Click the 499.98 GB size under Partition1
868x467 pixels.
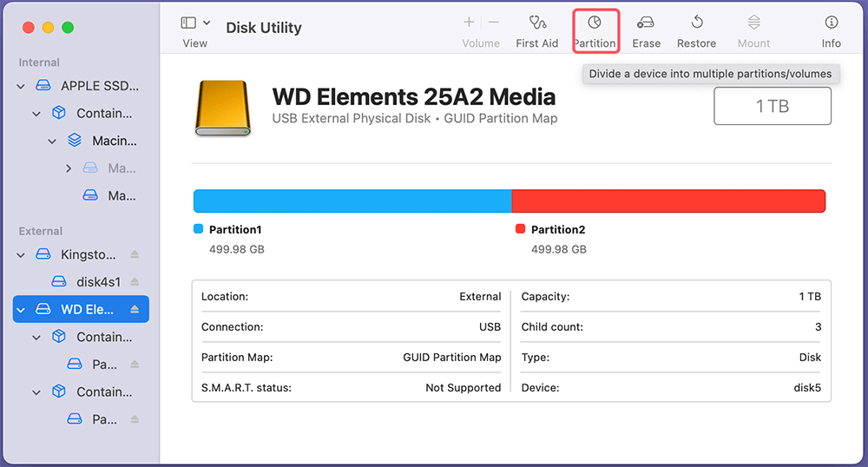tap(237, 249)
